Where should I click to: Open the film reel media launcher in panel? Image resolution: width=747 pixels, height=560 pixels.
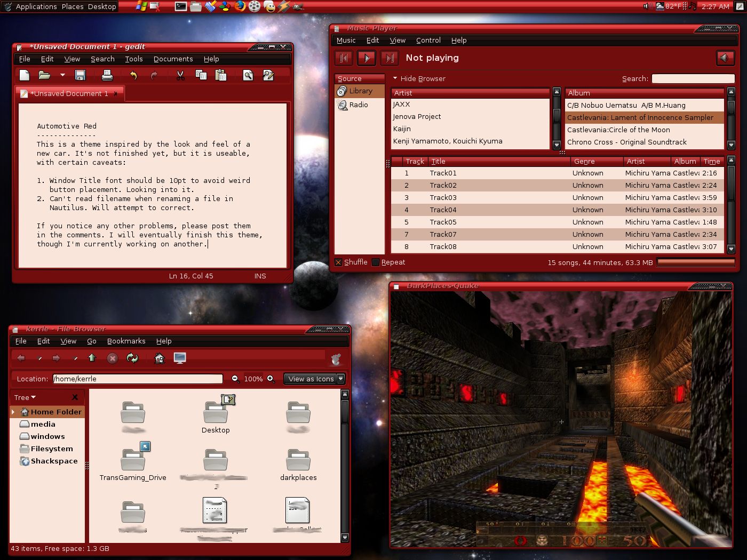click(x=255, y=6)
